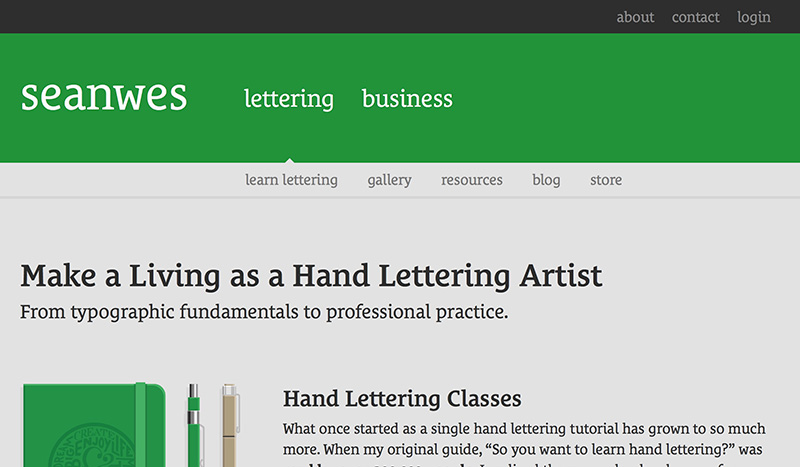800x467 pixels.
Task: Click the Make a Living headline
Action: click(x=311, y=276)
